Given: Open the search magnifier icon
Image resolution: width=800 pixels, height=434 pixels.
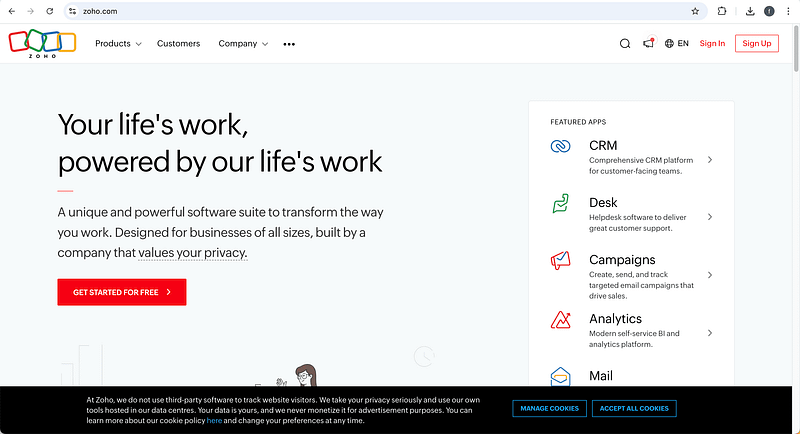Looking at the screenshot, I should [624, 44].
